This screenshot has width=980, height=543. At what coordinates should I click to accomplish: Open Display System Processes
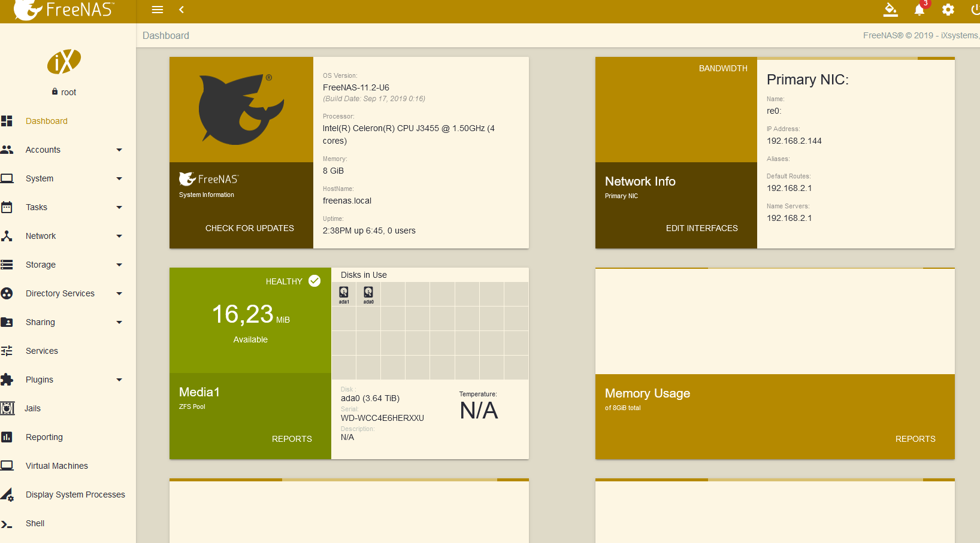[x=75, y=495]
